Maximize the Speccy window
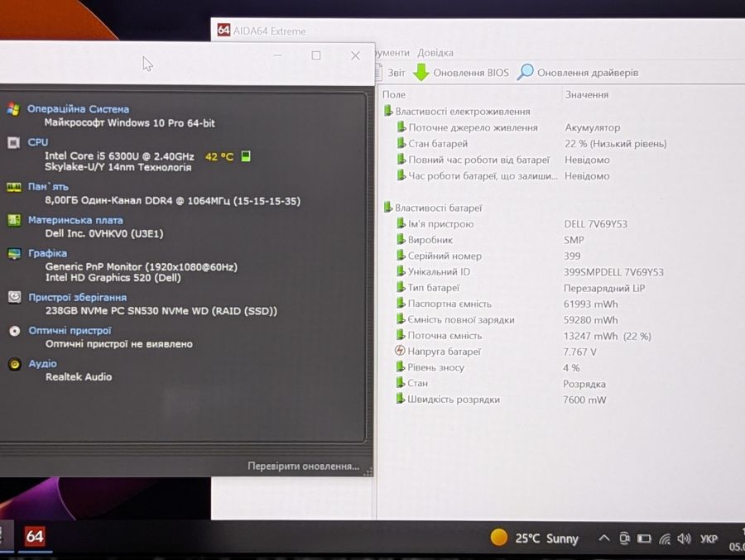This screenshot has height=560, width=745. click(x=316, y=55)
